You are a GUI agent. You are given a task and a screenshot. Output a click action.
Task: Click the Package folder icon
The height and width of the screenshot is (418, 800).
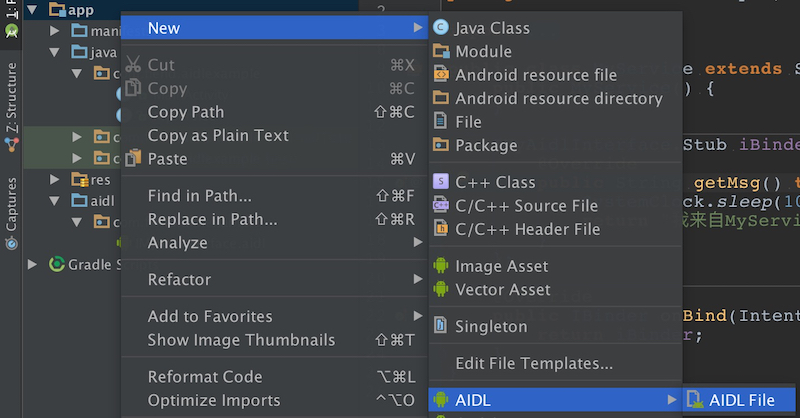(x=441, y=144)
